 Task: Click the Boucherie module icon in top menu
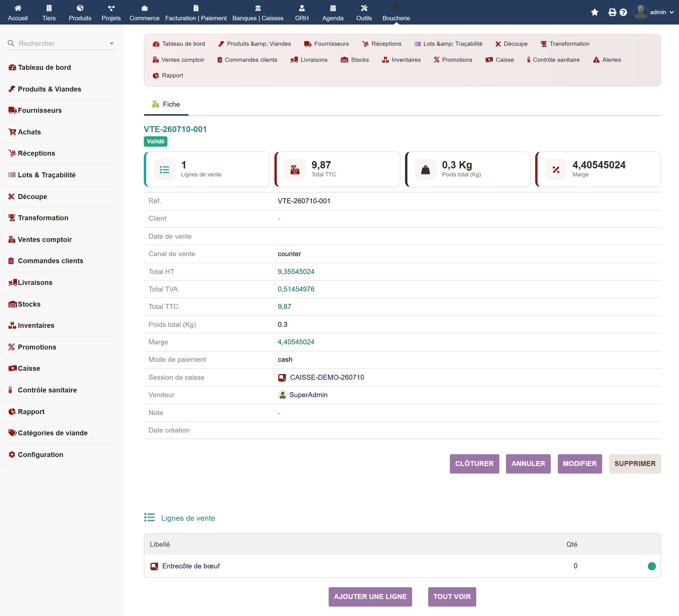point(396,8)
